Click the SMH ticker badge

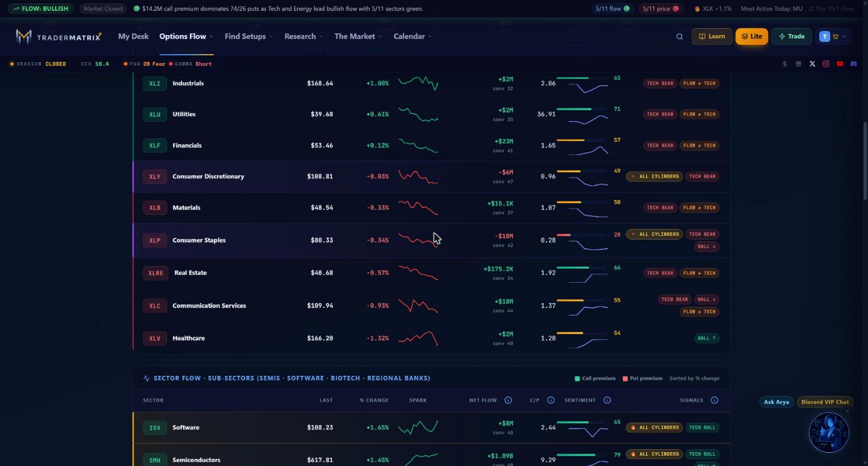(x=154, y=460)
